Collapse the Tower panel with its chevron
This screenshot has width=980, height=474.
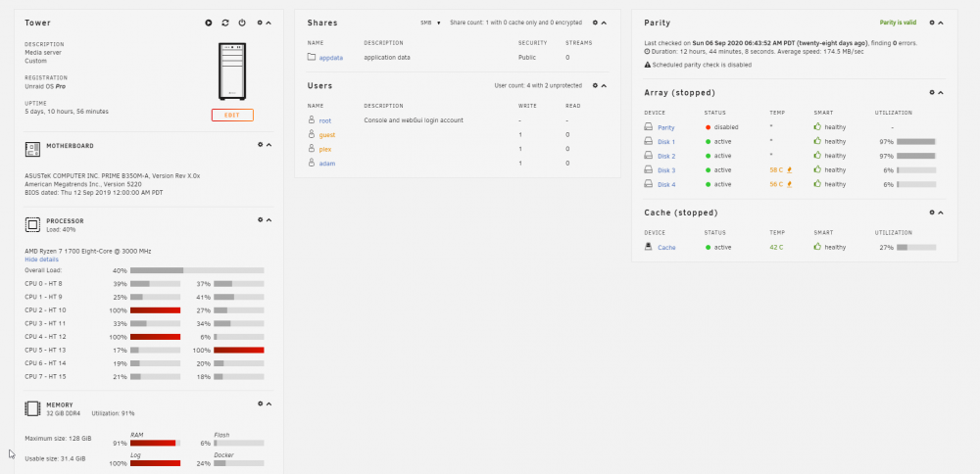point(269,24)
